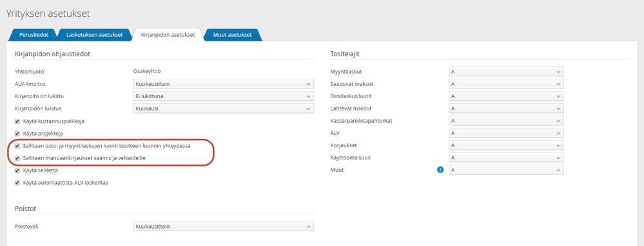Screen dimensions: 644x246
Task: Toggle Käytä automaattista ALV-laskentaa checkbox
Action: click(x=17, y=182)
